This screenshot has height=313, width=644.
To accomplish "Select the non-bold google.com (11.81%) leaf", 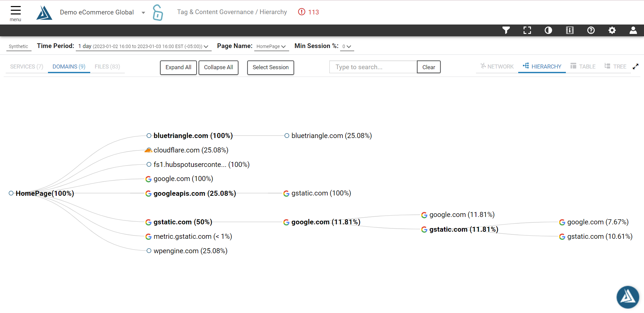I will pos(458,215).
